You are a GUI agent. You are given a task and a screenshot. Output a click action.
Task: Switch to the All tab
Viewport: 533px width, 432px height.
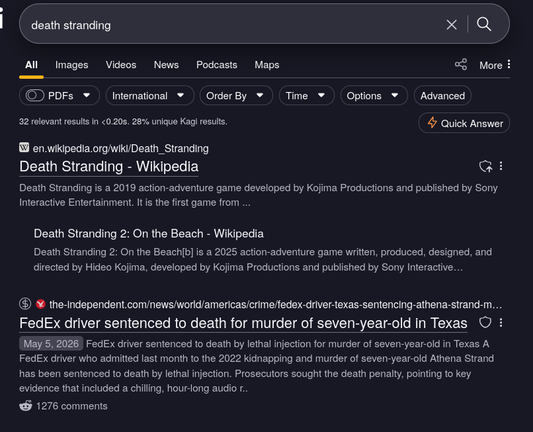pyautogui.click(x=31, y=65)
